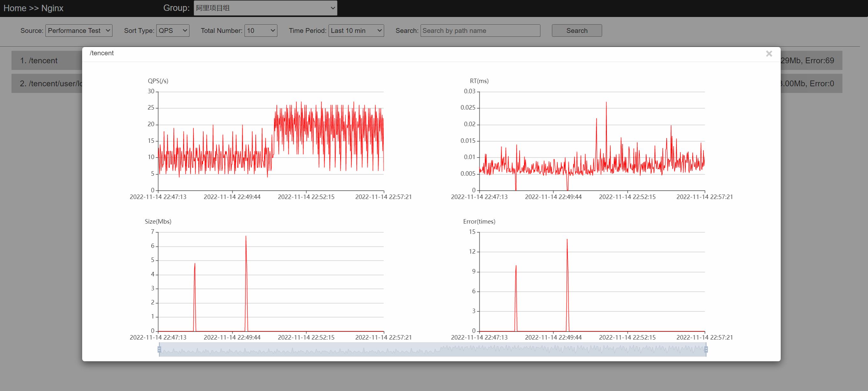Expand the Total Number dropdown
The width and height of the screenshot is (868, 391).
[x=260, y=31]
